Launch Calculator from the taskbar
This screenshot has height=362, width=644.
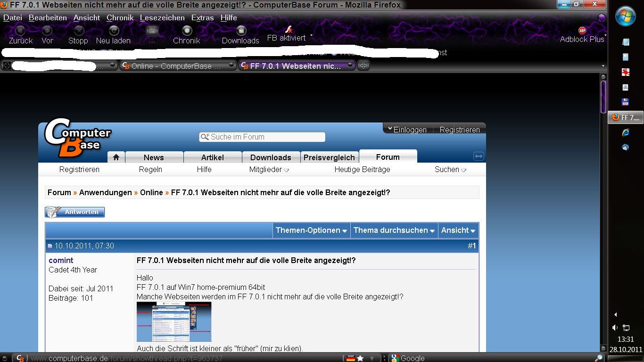(x=626, y=57)
